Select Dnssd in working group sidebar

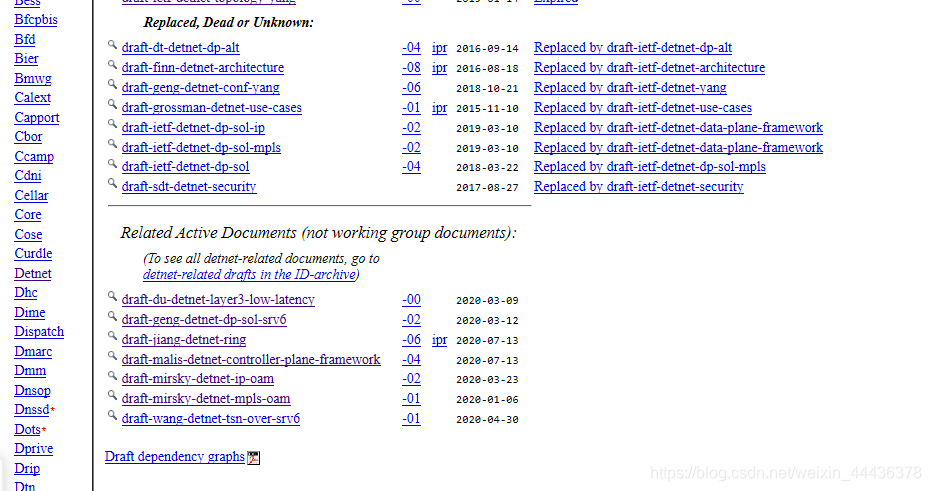click(32, 410)
